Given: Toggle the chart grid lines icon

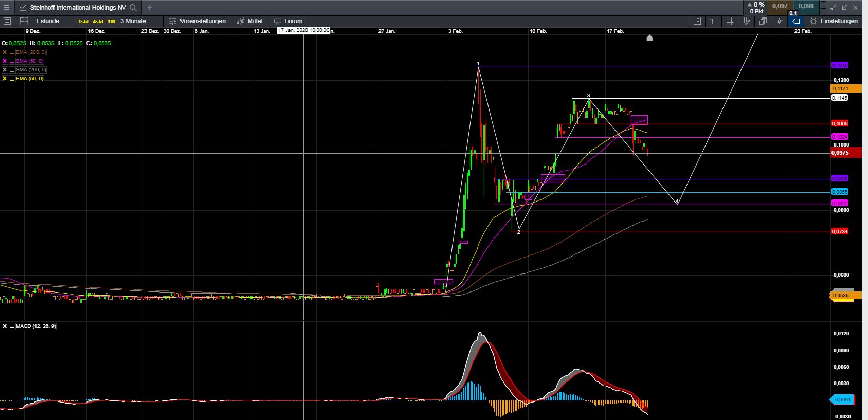Looking at the screenshot, I should click(x=730, y=21).
